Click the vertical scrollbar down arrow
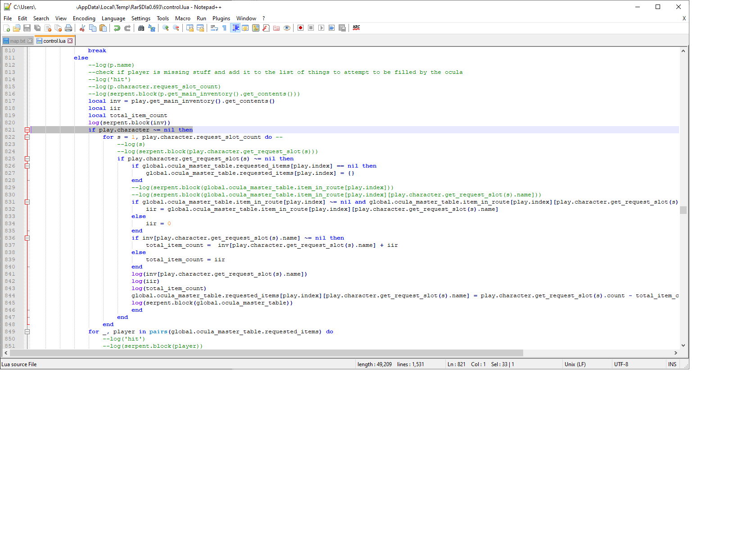Screen dimensions: 756x545 click(x=683, y=345)
